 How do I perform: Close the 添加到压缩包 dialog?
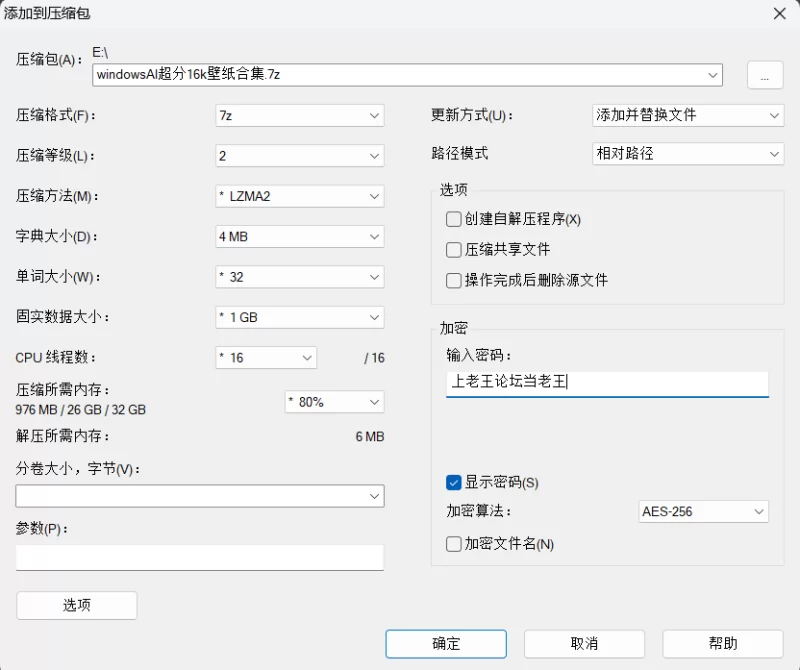coord(780,13)
